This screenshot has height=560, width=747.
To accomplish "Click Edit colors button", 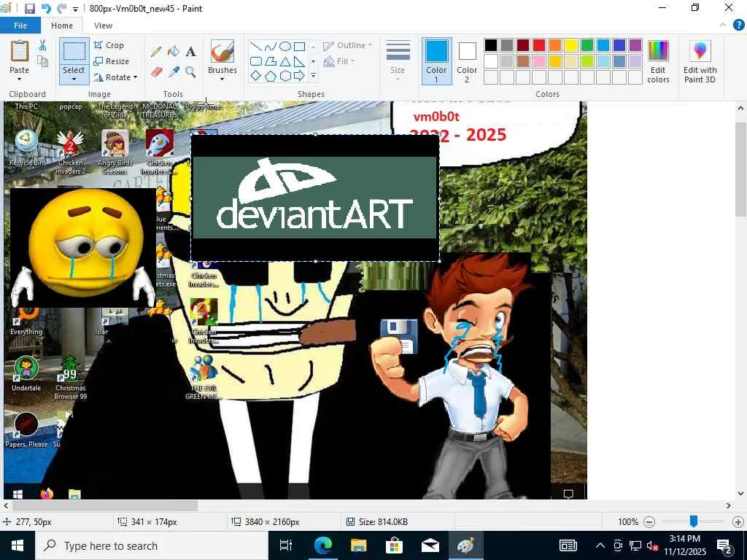I will tap(659, 61).
